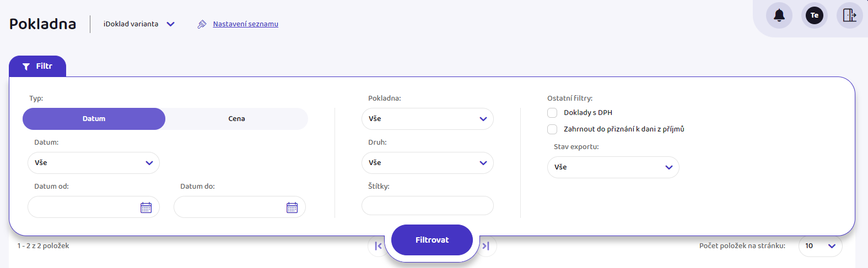Open the Druh dropdown
This screenshot has height=268, width=868.
[x=428, y=163]
